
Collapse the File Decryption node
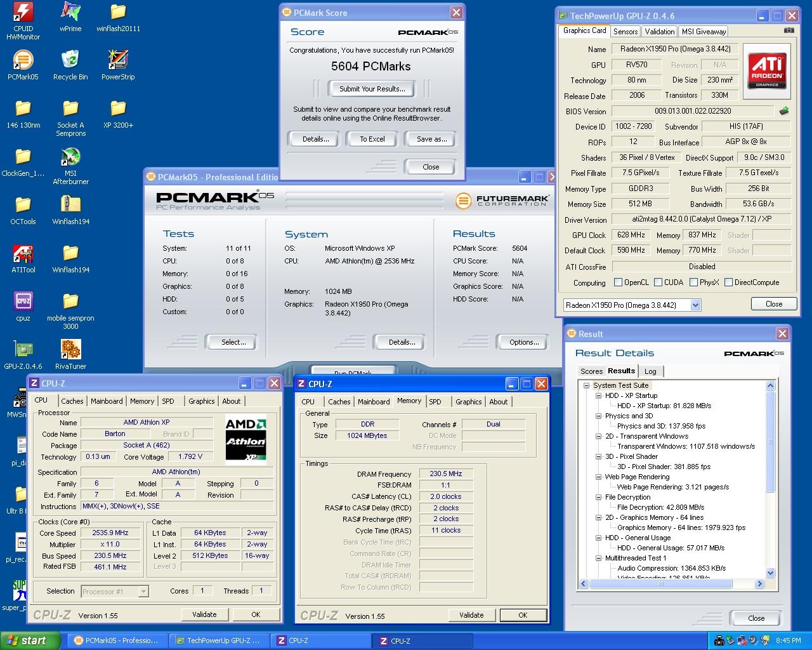(x=598, y=497)
